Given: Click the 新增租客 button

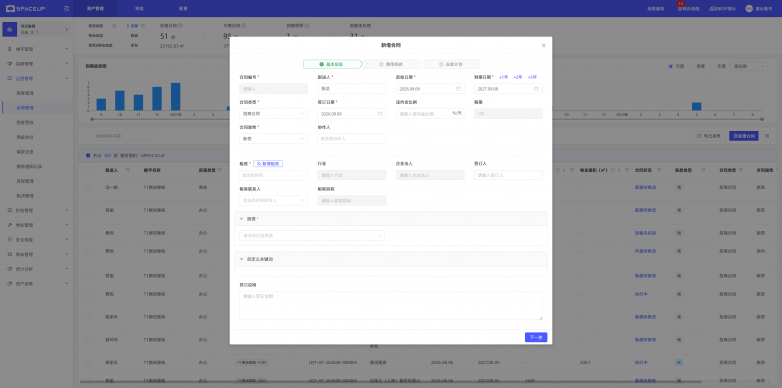Looking at the screenshot, I should tap(268, 164).
